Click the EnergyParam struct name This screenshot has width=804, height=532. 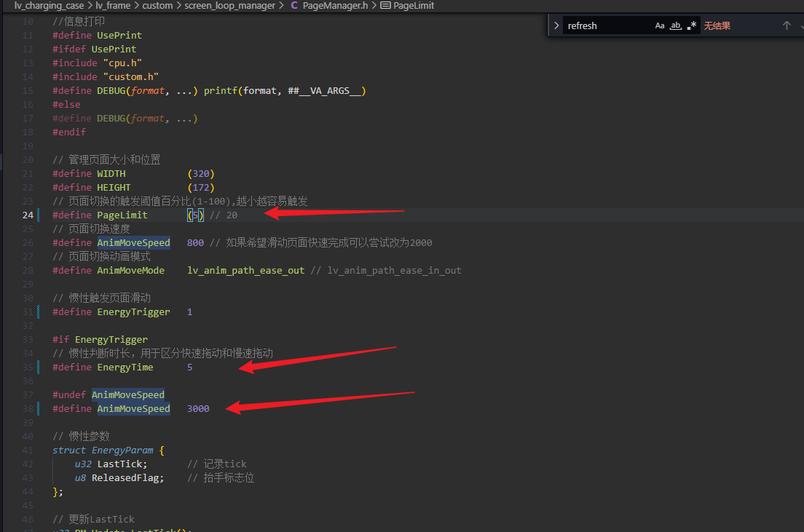122,450
